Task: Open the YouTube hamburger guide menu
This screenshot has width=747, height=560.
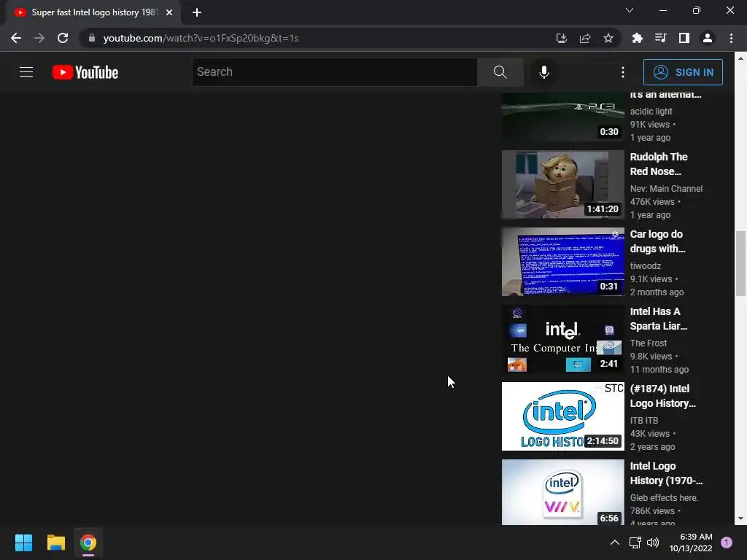Action: click(26, 72)
